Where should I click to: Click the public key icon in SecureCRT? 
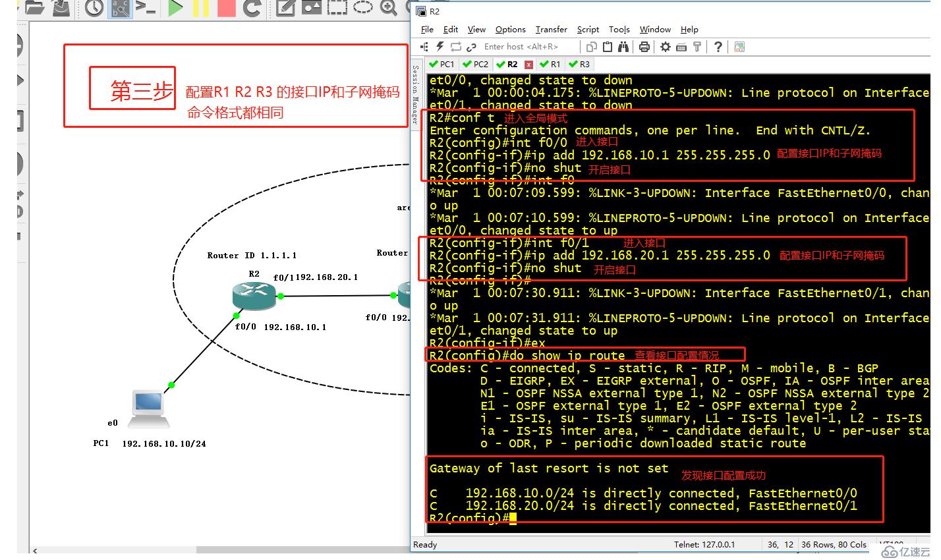click(697, 47)
